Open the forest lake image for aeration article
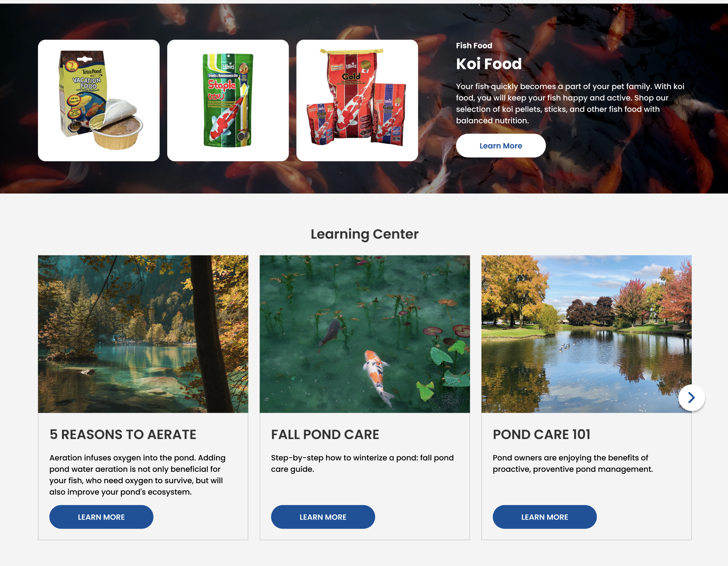The image size is (728, 566). [x=143, y=334]
